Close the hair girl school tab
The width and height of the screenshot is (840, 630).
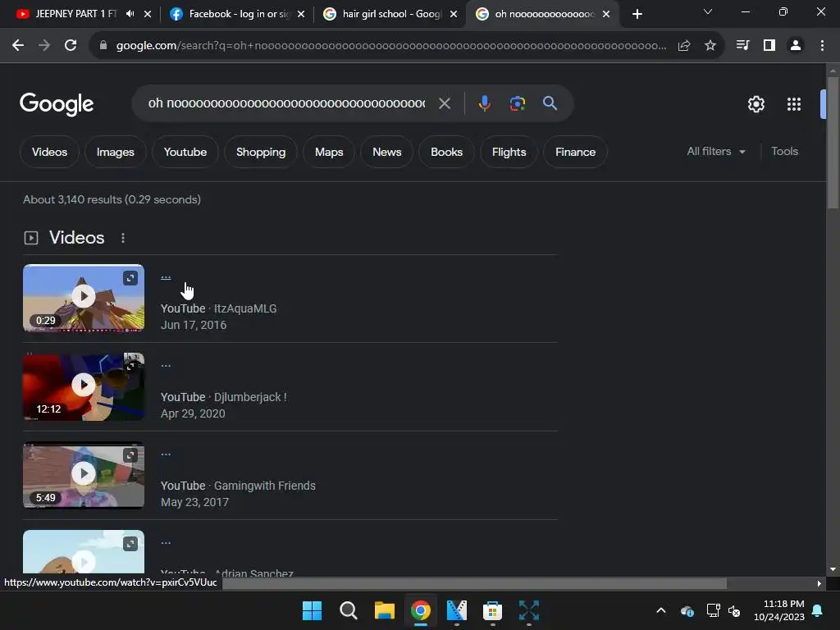(x=454, y=14)
